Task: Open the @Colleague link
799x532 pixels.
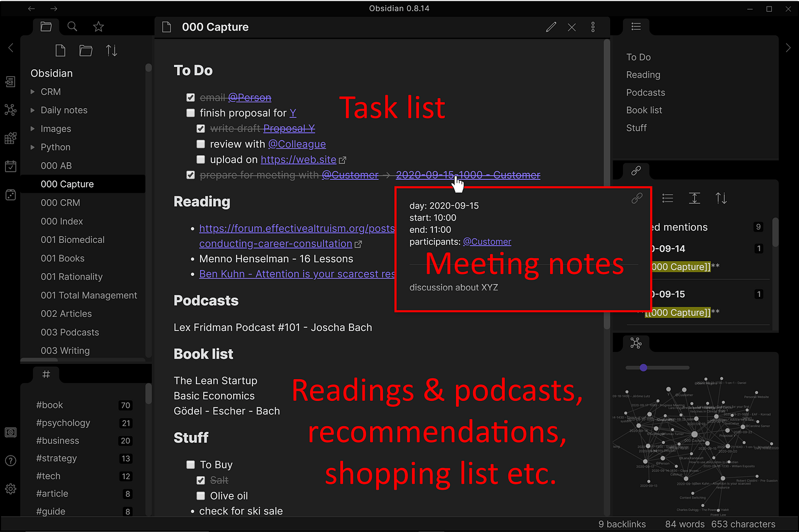Action: tap(297, 143)
